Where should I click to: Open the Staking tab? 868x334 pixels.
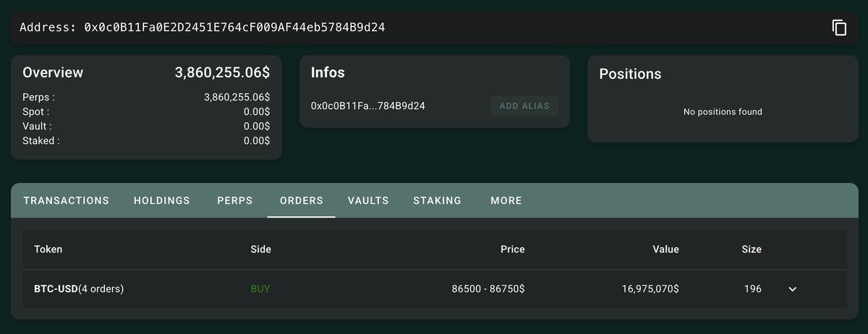[x=437, y=201]
